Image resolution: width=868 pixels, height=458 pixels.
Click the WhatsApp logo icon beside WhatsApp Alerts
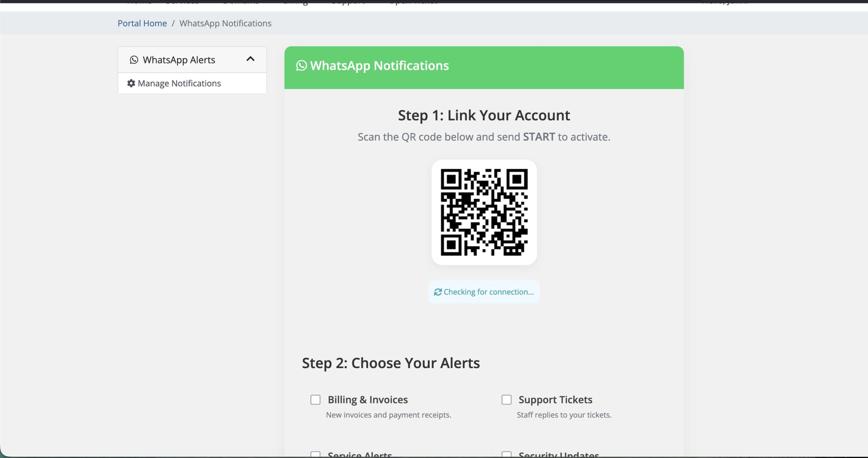[134, 60]
